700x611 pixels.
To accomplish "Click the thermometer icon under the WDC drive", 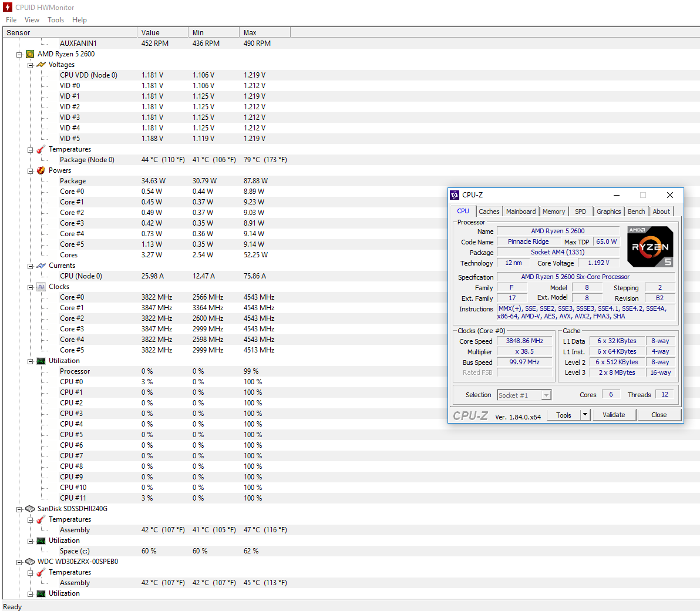I will (x=41, y=572).
